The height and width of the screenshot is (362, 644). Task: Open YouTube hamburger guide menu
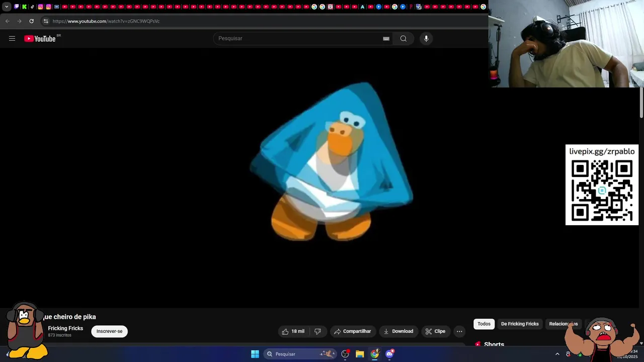click(x=12, y=38)
